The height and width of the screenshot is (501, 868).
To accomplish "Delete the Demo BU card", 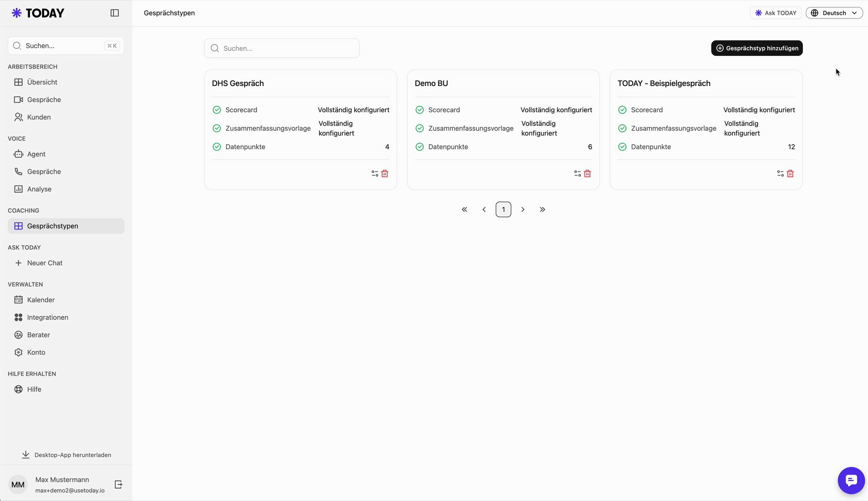I will (588, 173).
